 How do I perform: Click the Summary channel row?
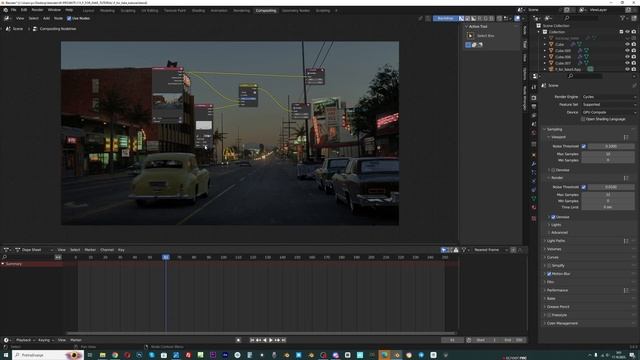coord(32,264)
